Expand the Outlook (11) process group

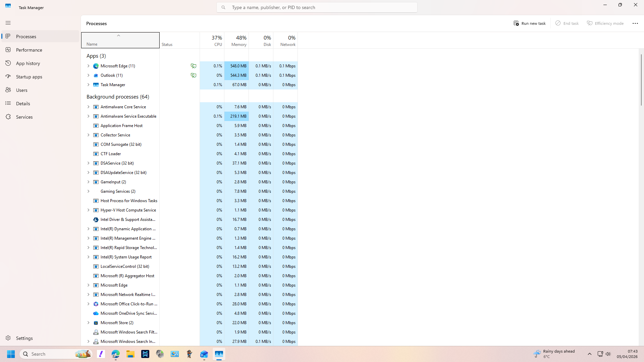coord(88,75)
